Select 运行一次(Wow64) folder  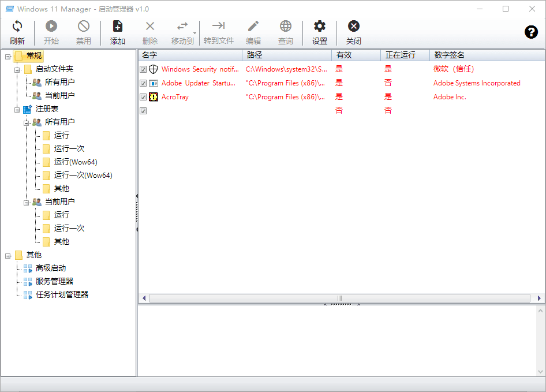coord(83,175)
